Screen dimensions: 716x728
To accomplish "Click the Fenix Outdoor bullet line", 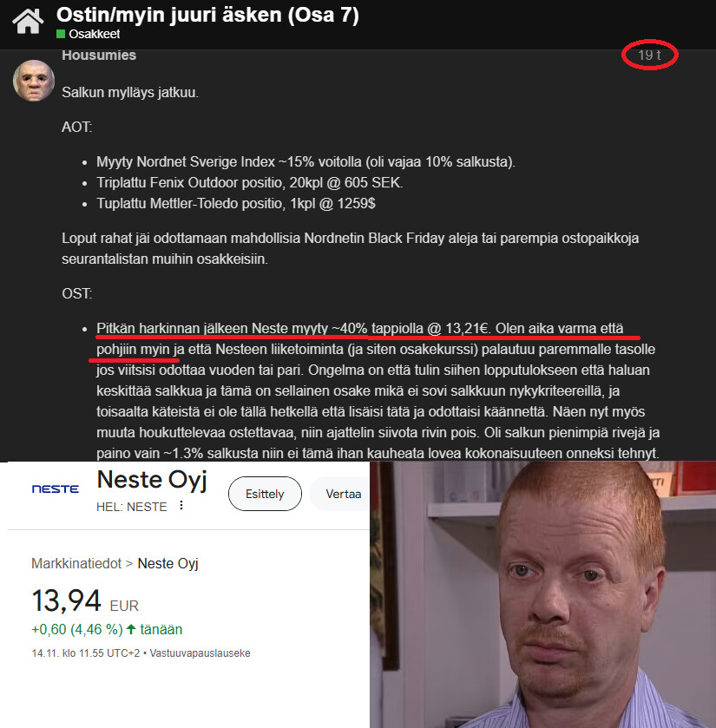I will tap(249, 182).
